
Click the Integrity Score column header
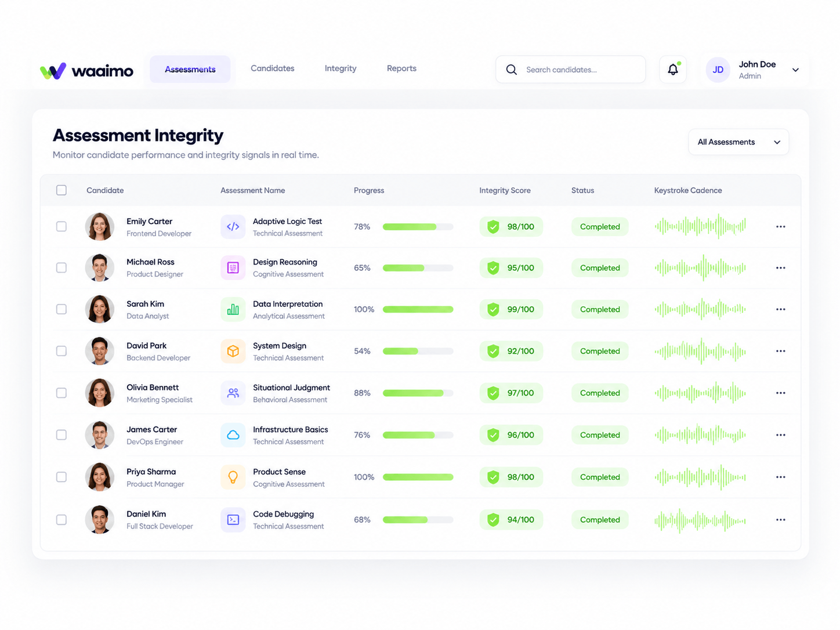505,190
